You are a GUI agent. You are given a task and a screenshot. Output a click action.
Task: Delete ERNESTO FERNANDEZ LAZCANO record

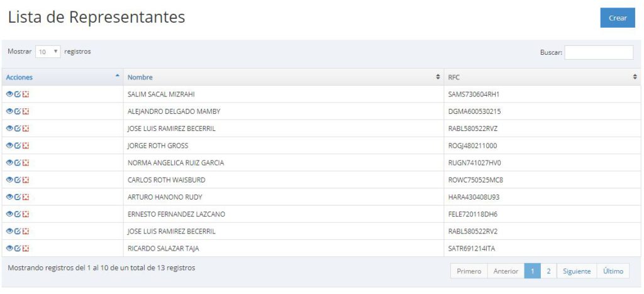coord(26,214)
